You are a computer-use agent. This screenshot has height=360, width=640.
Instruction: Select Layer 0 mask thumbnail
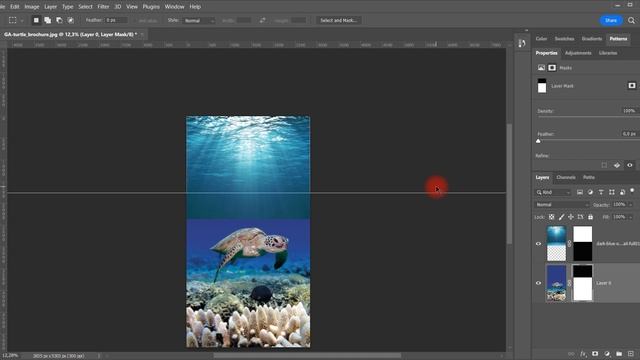[x=582, y=282]
